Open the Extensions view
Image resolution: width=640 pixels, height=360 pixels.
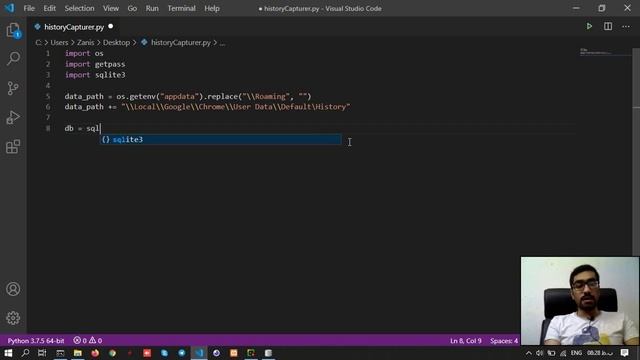point(13,147)
